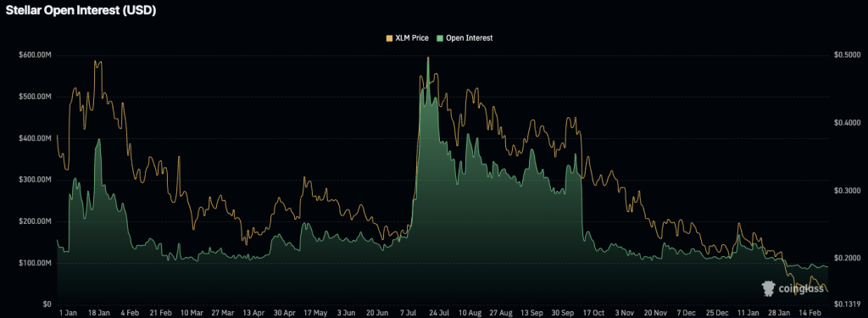Click the 10 Mar date label
This screenshot has width=868, height=318.
[192, 313]
